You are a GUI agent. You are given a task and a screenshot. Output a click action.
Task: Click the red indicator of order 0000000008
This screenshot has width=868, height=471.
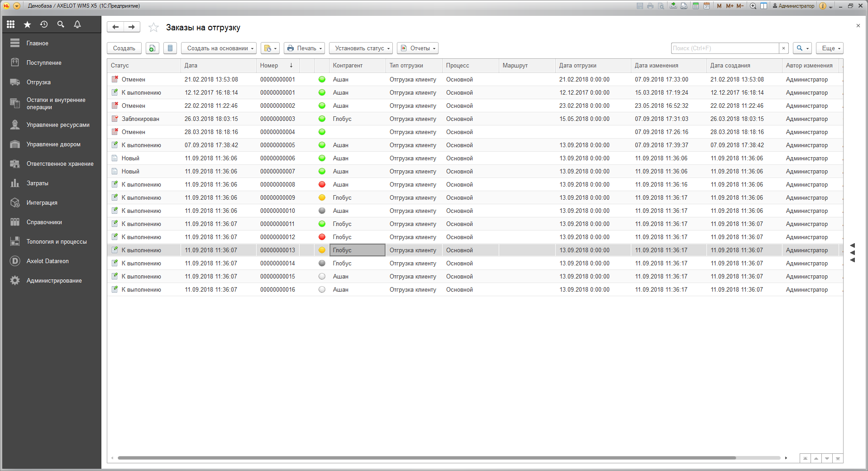[322, 184]
